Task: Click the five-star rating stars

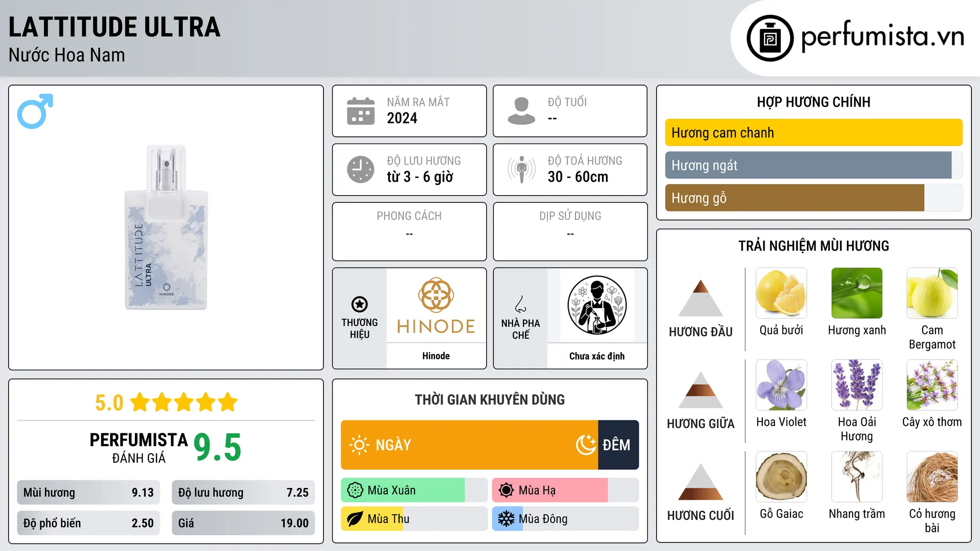Action: (184, 402)
